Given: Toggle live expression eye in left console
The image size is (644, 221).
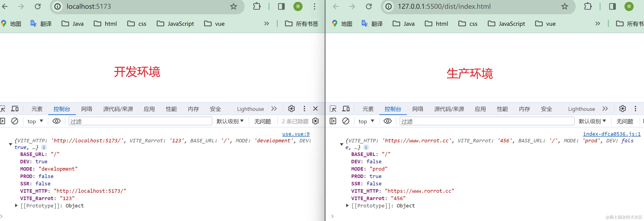Looking at the screenshot, I should pyautogui.click(x=57, y=121).
